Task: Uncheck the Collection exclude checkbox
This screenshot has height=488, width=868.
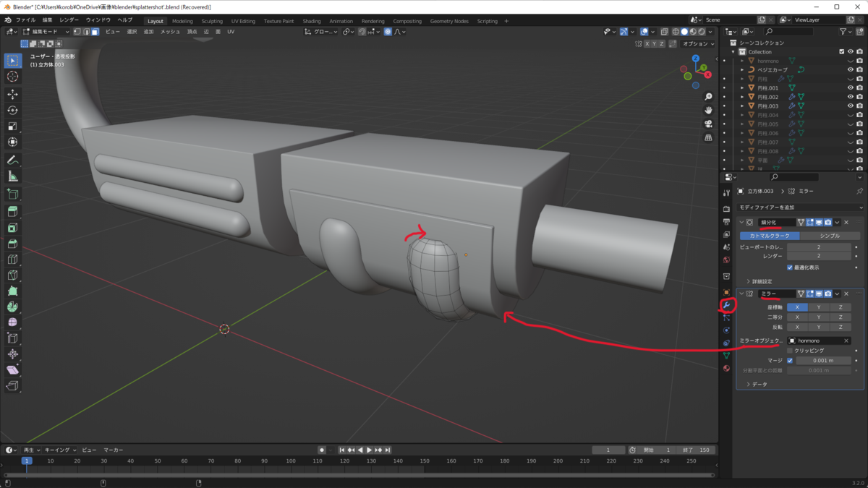Action: tap(841, 52)
